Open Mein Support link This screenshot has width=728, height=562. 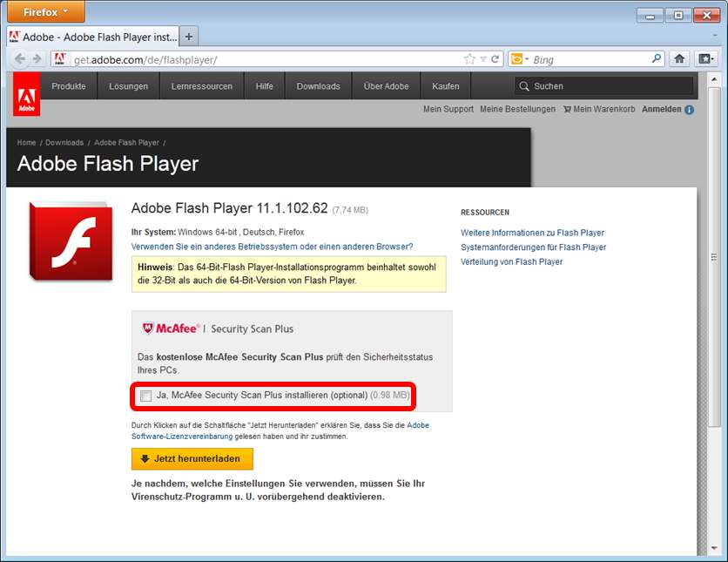[x=448, y=109]
